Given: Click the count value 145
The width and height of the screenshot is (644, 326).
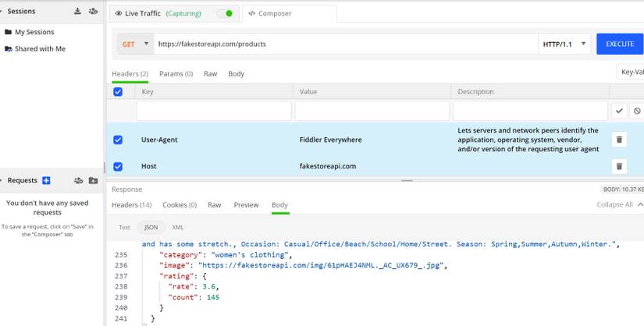Looking at the screenshot, I should pos(213,297).
